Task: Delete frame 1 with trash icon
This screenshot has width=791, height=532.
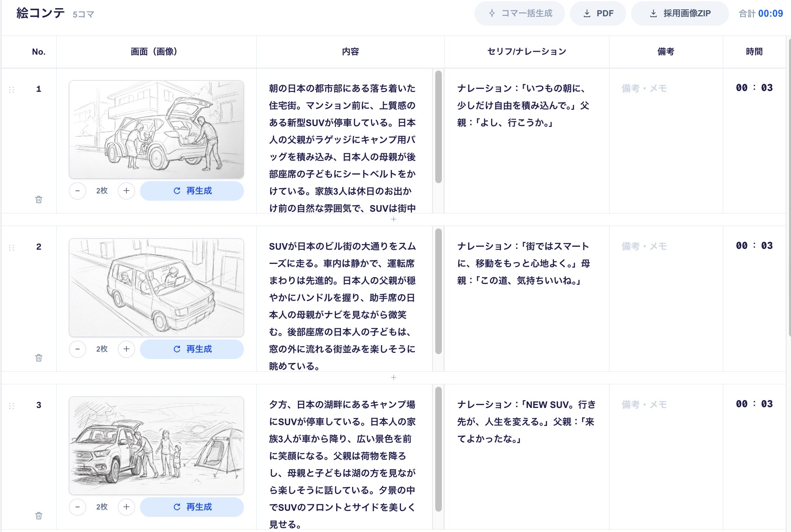Action: pyautogui.click(x=39, y=199)
